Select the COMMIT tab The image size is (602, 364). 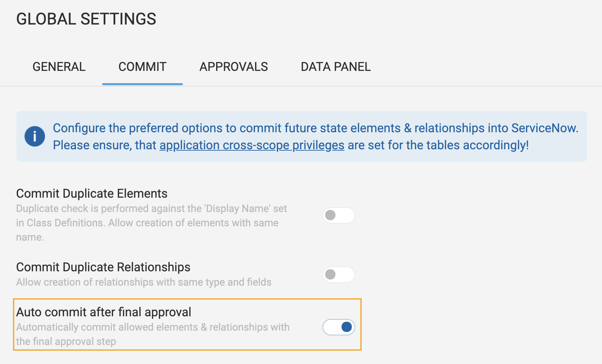coord(142,67)
